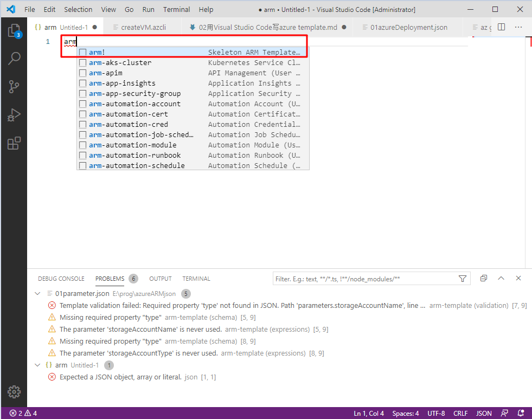
Task: Maximize the panel with the chevron up
Action: [x=501, y=278]
